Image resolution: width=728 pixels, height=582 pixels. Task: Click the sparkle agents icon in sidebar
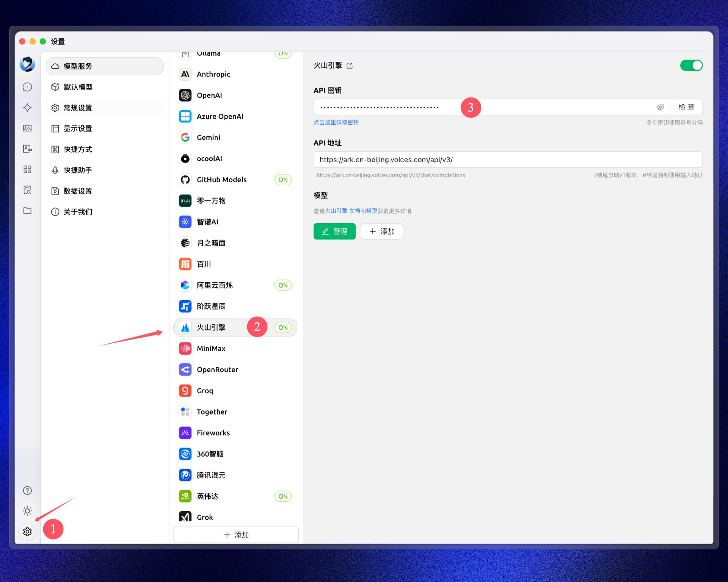(x=27, y=108)
